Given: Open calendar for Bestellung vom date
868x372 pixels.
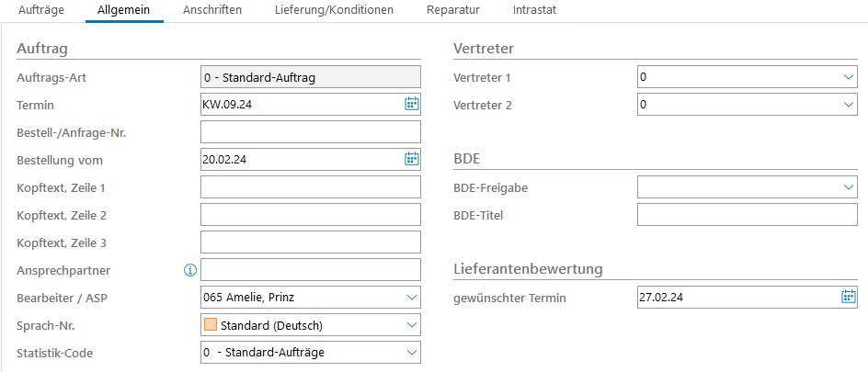Looking at the screenshot, I should [x=412, y=160].
